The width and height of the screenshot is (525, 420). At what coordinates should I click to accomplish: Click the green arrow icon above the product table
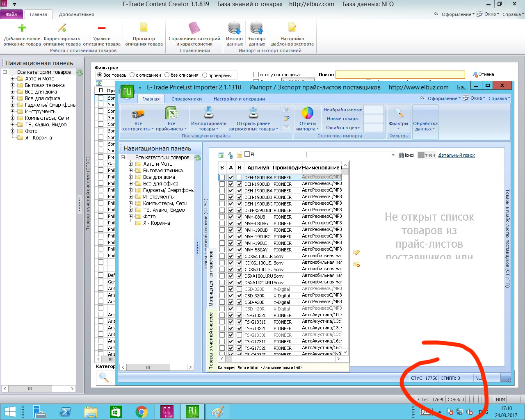tap(221, 155)
